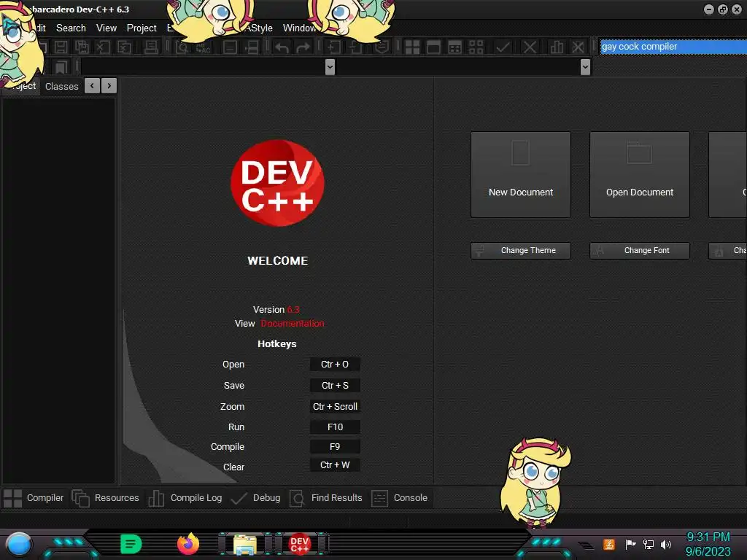Click the Dev C++ red logo
Viewport: 747px width, 560px height.
point(277,183)
